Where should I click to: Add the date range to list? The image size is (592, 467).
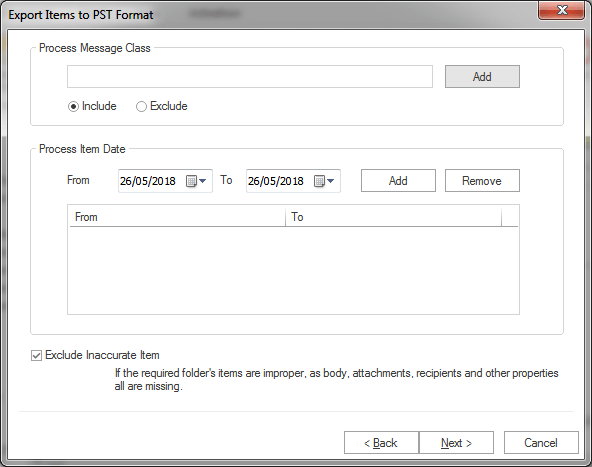(398, 181)
